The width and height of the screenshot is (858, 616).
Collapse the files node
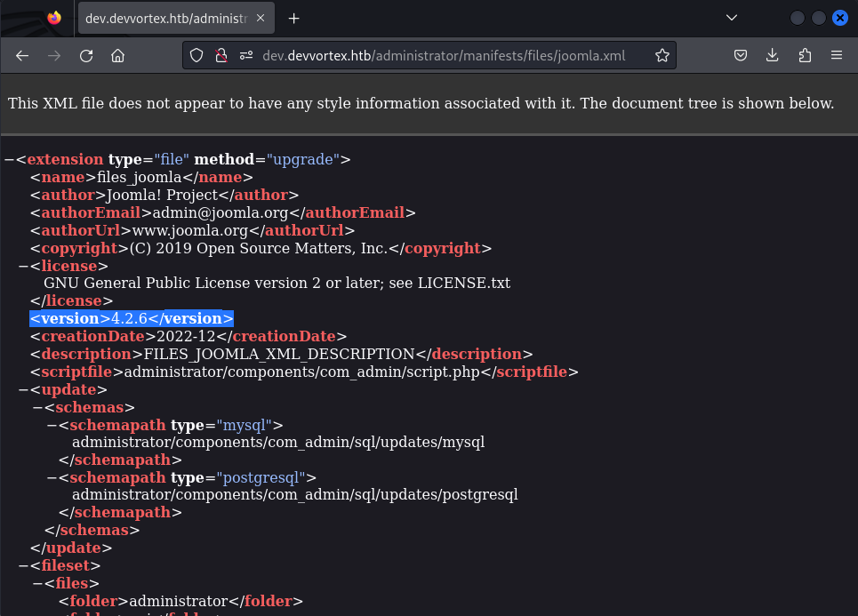pos(37,583)
